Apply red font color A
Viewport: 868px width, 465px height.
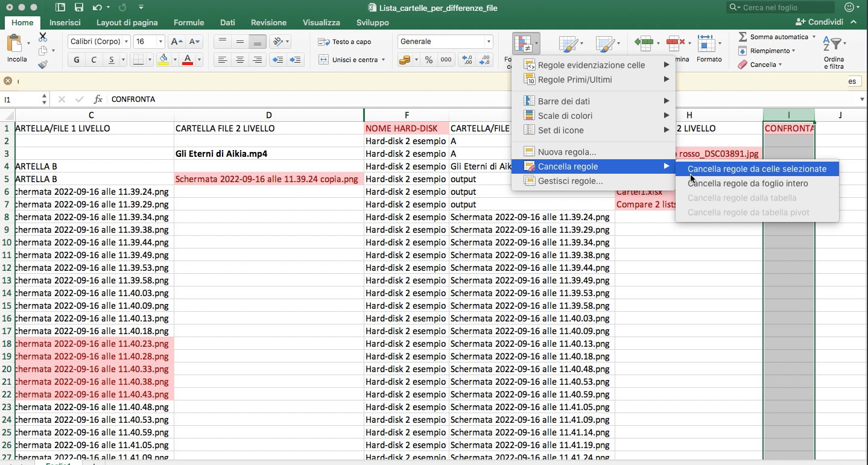click(x=188, y=60)
